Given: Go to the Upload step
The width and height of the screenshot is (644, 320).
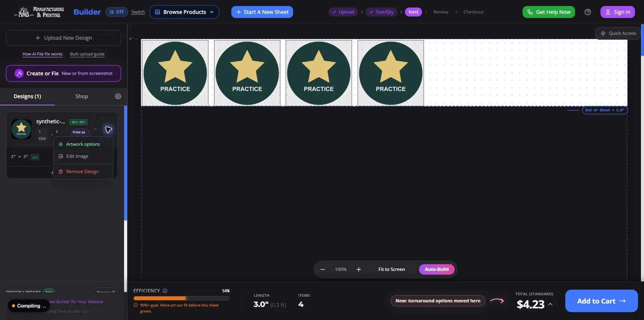Looking at the screenshot, I should pos(343,12).
